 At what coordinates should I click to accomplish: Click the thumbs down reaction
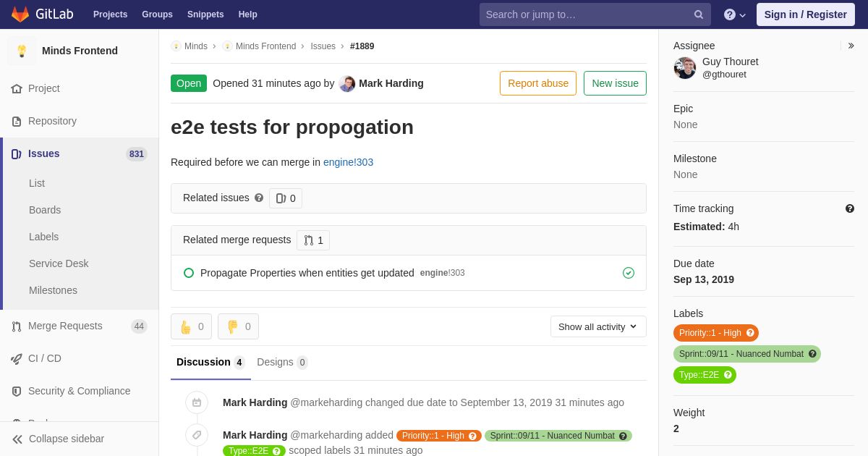(238, 326)
